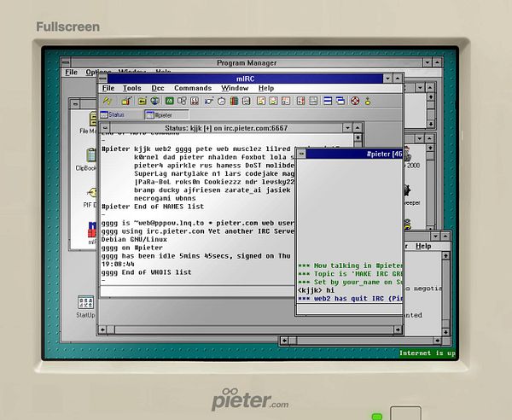The width and height of the screenshot is (512, 420).
Task: Click the "Internet is up" status text
Action: click(428, 353)
